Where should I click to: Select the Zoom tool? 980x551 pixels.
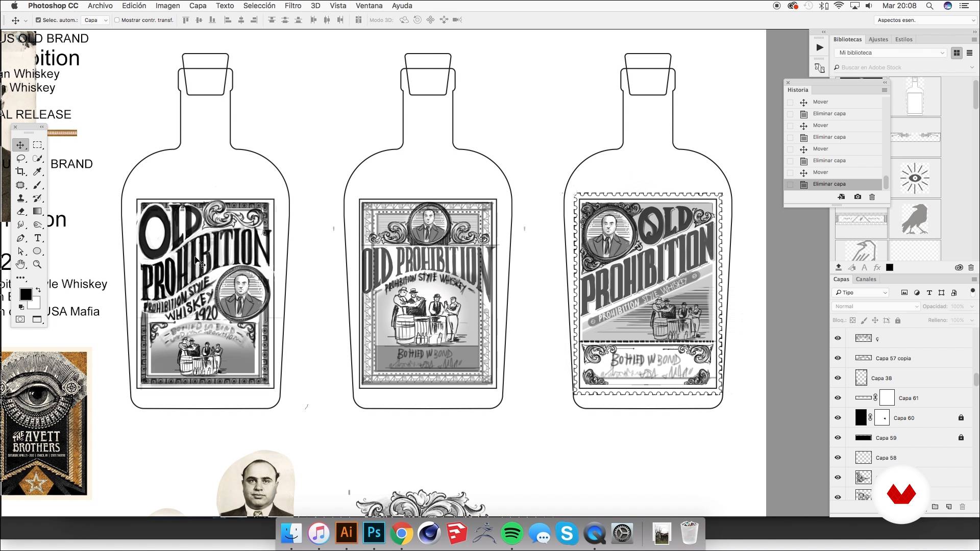tap(37, 264)
